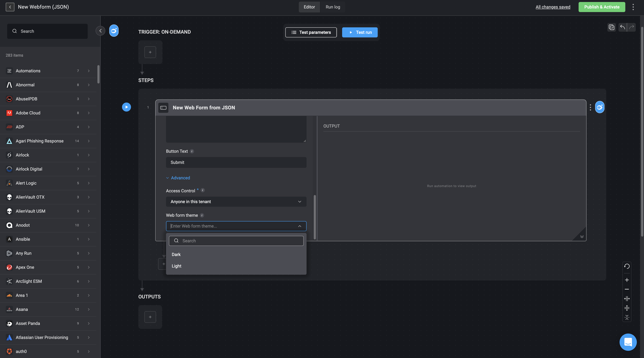Open the step's three-dot options menu
This screenshot has width=644, height=358.
[x=590, y=107]
